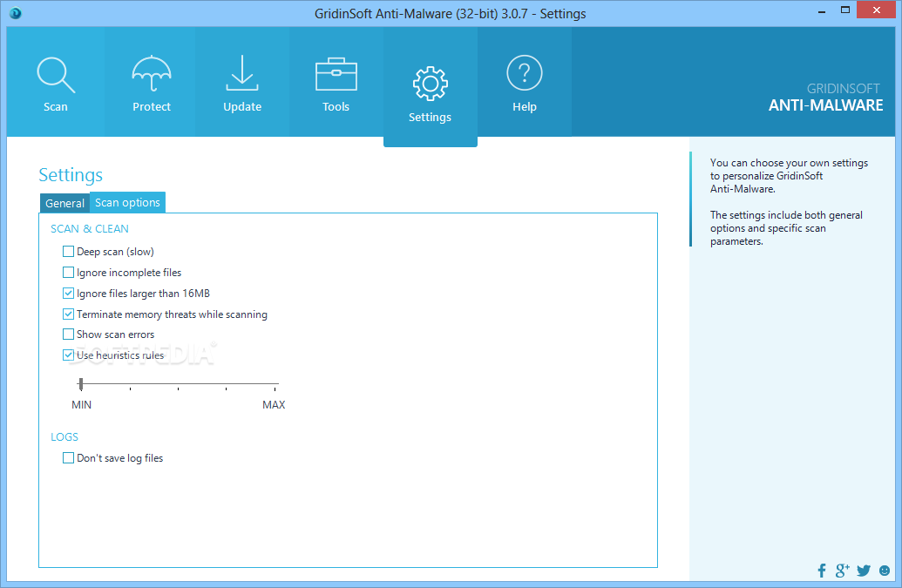This screenshot has width=902, height=588.
Task: Open the Tools briefcase section
Action: (336, 82)
